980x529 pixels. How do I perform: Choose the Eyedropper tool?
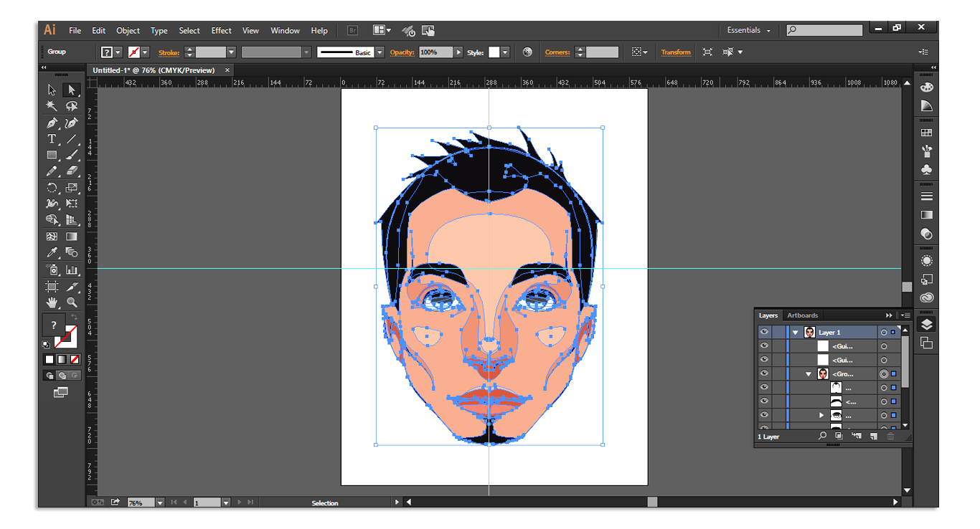[52, 253]
